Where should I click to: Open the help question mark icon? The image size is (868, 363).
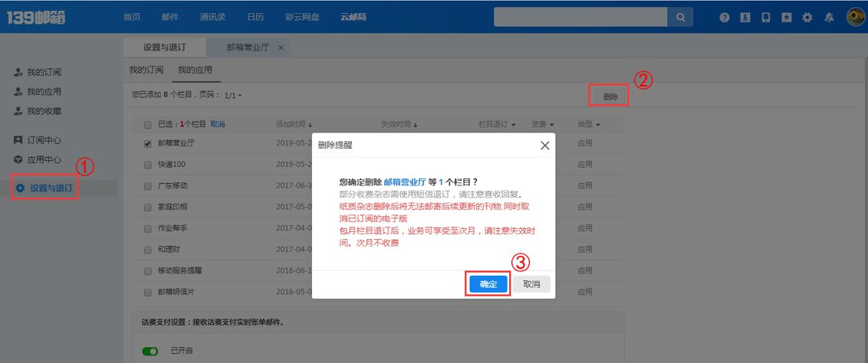(724, 18)
